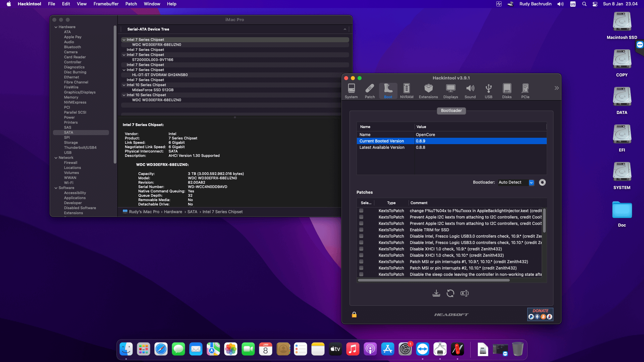Image resolution: width=644 pixels, height=362 pixels.
Task: Tick checkbox for Fresco Logic USB3.0 check 10.9
Action: pos(361,236)
